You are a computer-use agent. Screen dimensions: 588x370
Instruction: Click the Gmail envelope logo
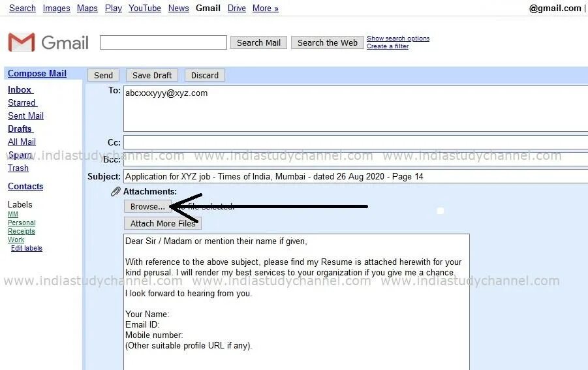pyautogui.click(x=22, y=42)
